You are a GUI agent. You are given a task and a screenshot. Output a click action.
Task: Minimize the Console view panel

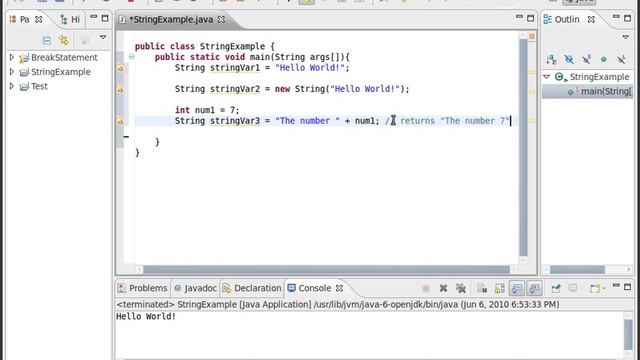click(616, 286)
